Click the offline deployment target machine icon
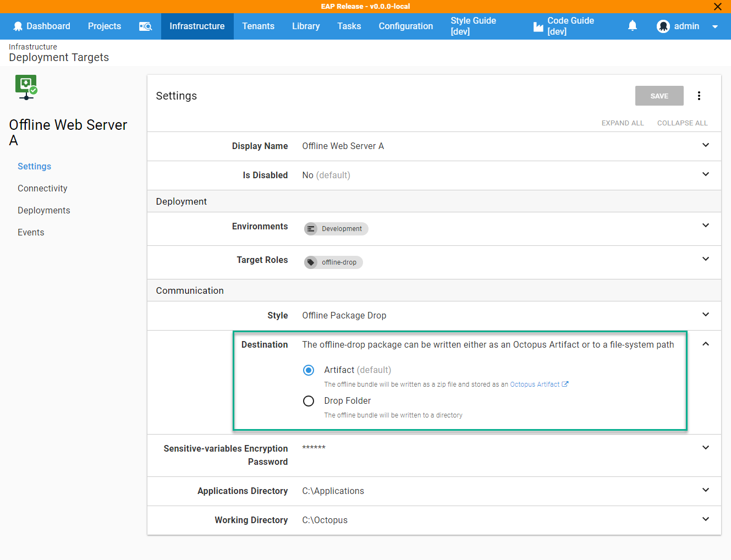 coord(26,87)
